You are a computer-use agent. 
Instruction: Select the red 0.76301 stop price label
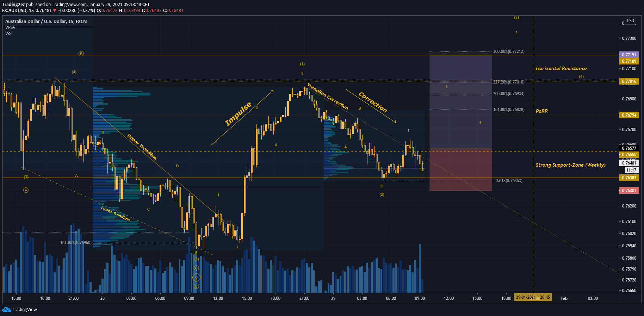pos(629,191)
